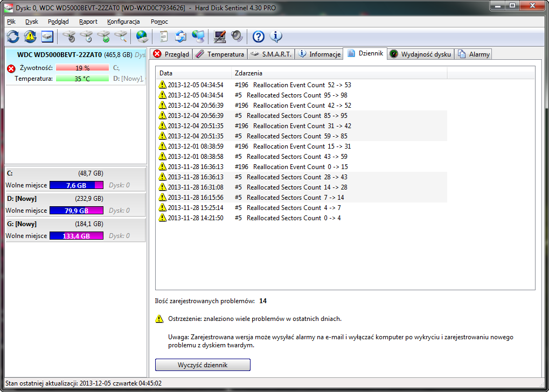The height and width of the screenshot is (392, 549).
Task: Select the Dziennik tab
Action: click(x=365, y=53)
